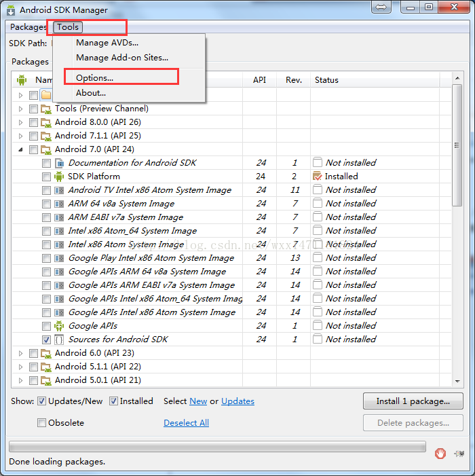This screenshot has width=475, height=476.
Task: Click the ARM 64 v8a System Image icon
Action: click(x=59, y=204)
